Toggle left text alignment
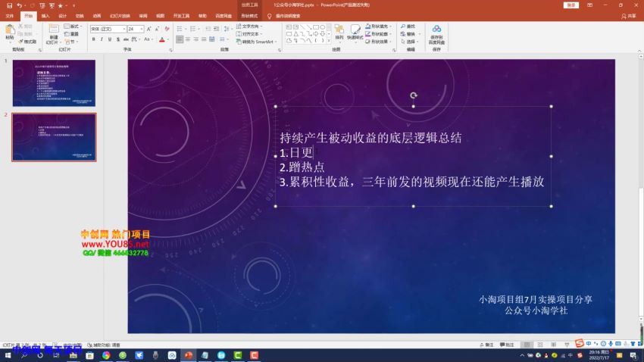Viewport: 644px width, 362px height. click(180, 39)
